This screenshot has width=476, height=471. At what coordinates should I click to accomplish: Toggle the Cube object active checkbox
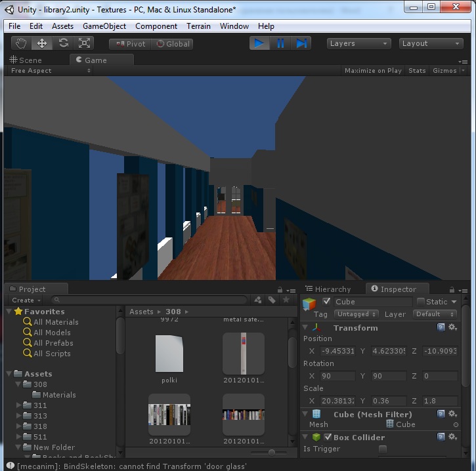click(x=326, y=302)
